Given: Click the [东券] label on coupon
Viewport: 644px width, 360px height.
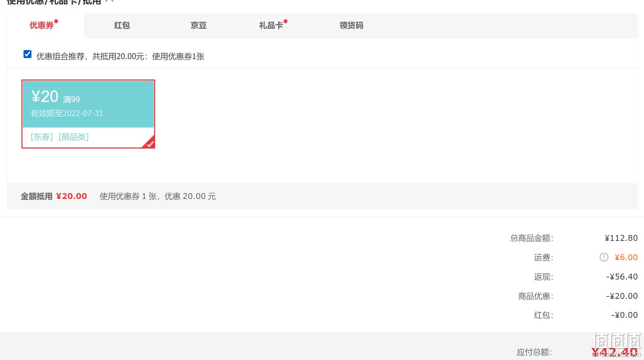Looking at the screenshot, I should coord(42,137).
